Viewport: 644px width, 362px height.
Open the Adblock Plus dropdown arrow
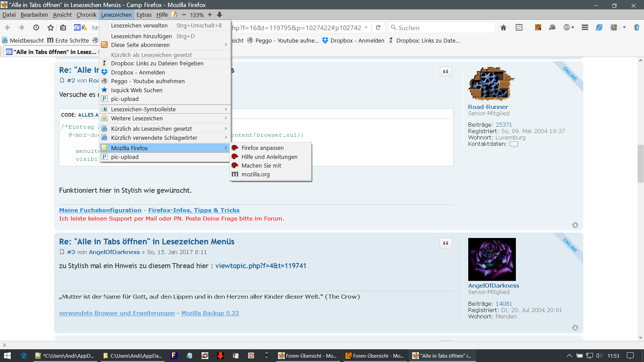click(x=573, y=28)
